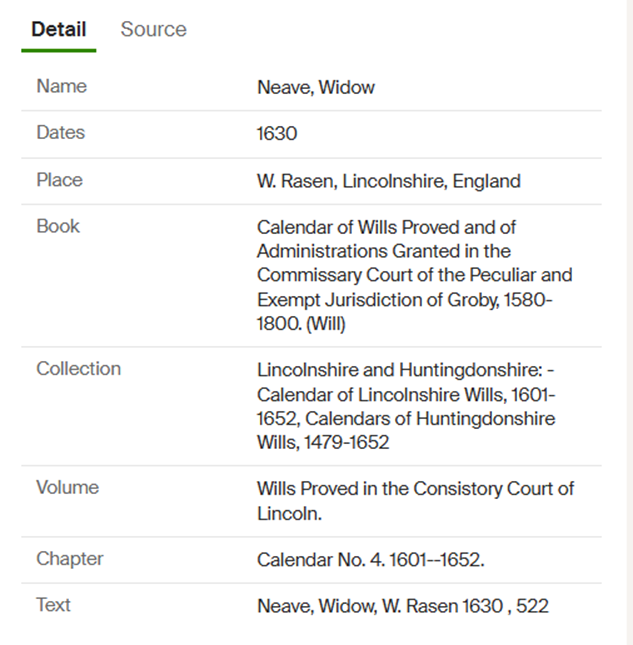
Task: Click the Dates value 1630
Action: click(277, 134)
